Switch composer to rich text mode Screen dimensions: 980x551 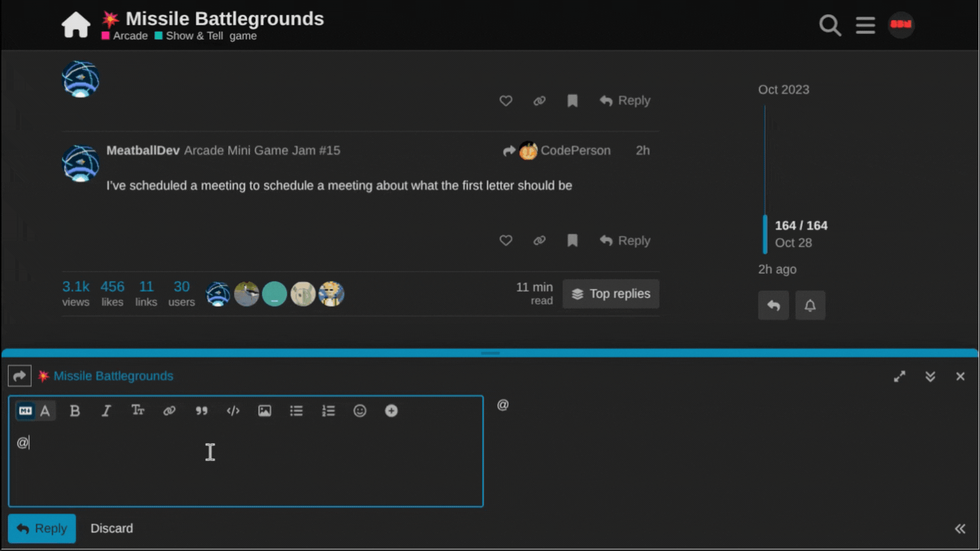click(45, 411)
